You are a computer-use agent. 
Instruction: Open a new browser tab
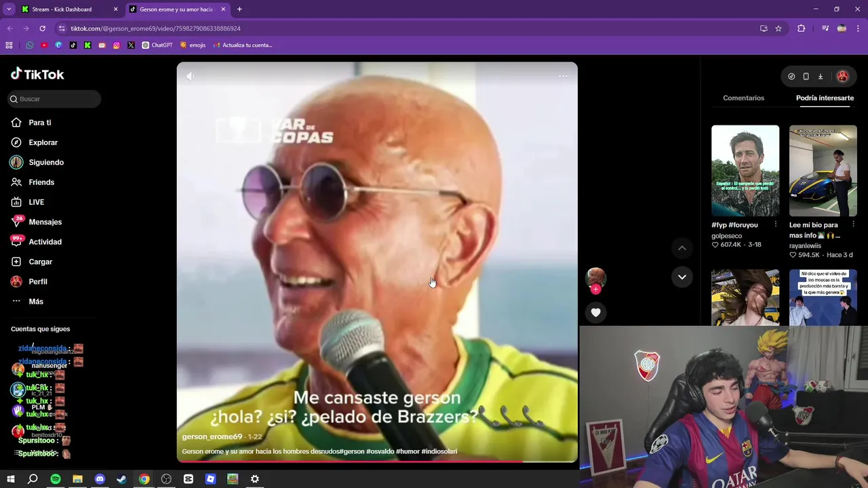(x=239, y=9)
